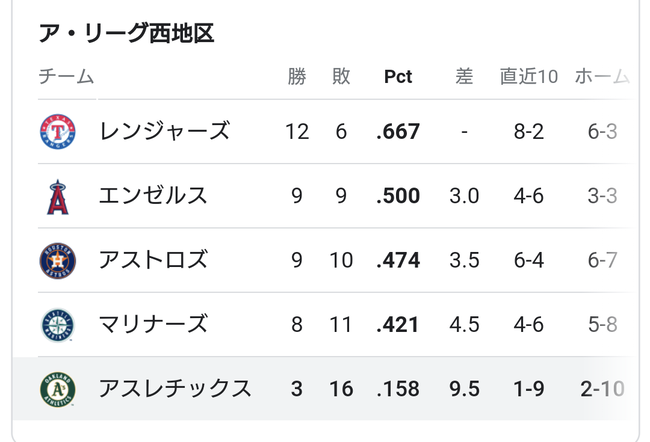
Task: Open the レンジャーズ team link
Action: pyautogui.click(x=164, y=131)
